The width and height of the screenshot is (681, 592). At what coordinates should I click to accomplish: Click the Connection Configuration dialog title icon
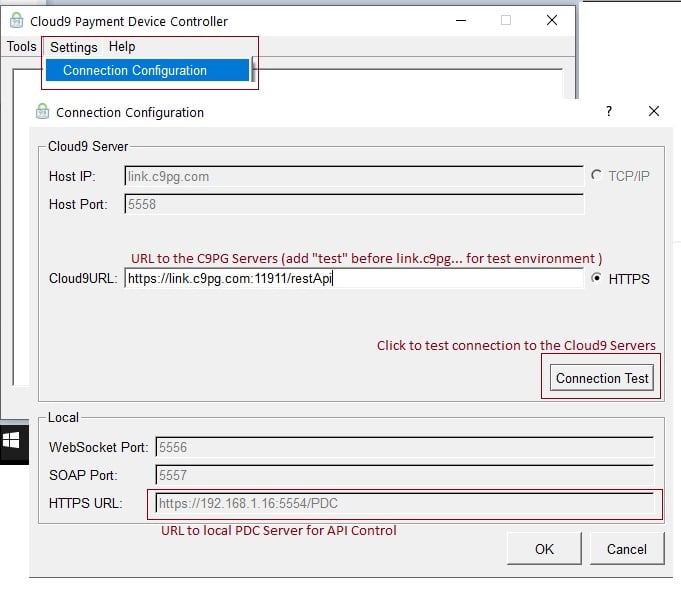42,112
